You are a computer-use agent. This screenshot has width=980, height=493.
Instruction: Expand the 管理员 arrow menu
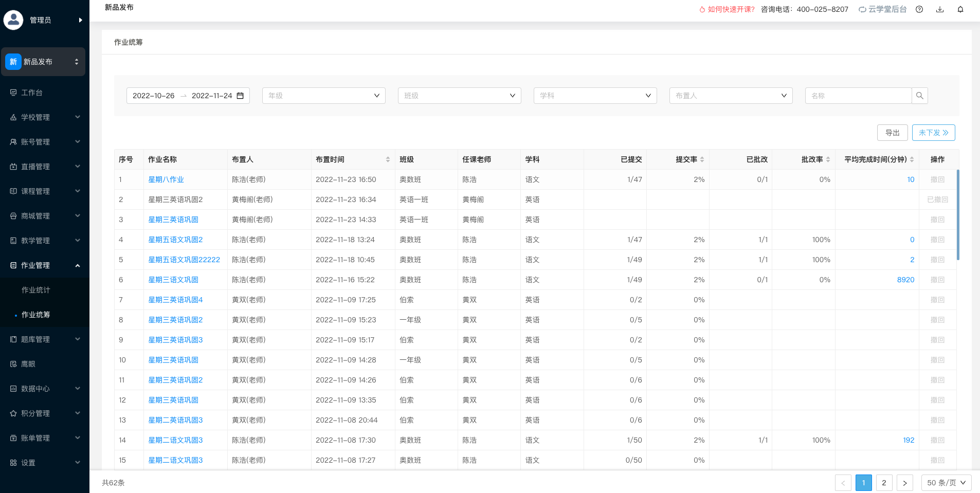pos(80,20)
